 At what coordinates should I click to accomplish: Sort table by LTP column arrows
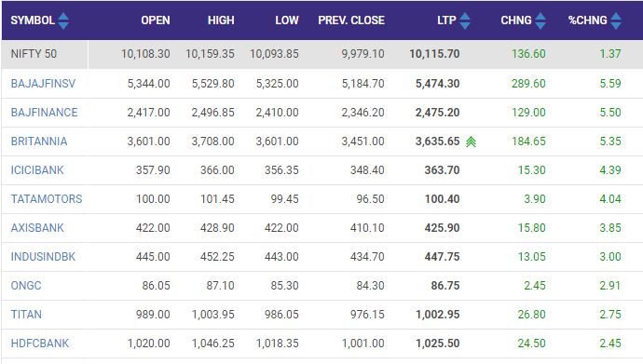(x=465, y=20)
